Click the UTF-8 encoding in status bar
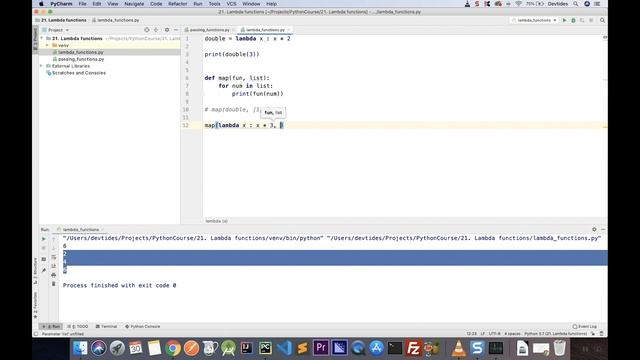 point(494,334)
